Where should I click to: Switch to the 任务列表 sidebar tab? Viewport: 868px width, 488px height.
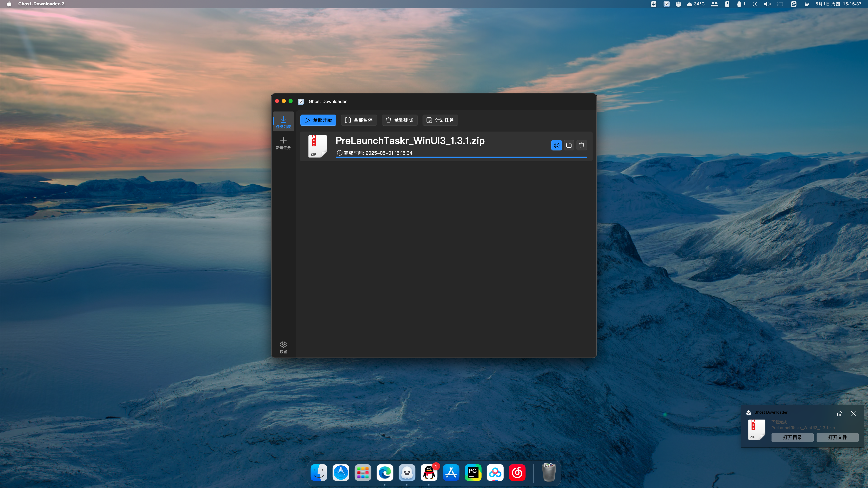[283, 121]
